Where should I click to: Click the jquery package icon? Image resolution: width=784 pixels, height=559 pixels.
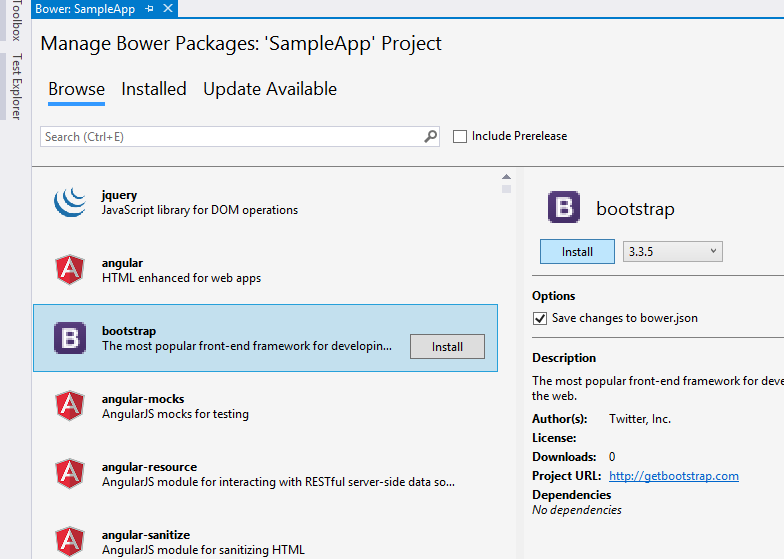pos(70,202)
